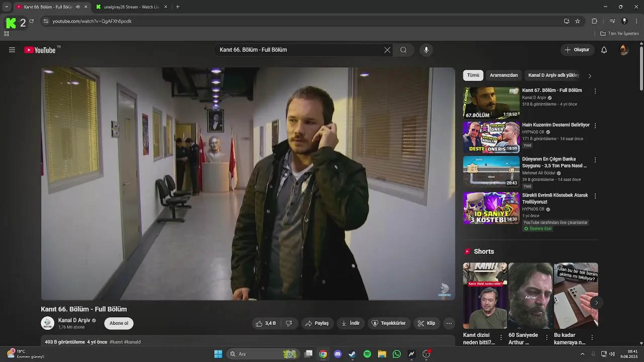Image resolution: width=644 pixels, height=362 pixels.
Task: Dislike the video
Action: coord(289,323)
